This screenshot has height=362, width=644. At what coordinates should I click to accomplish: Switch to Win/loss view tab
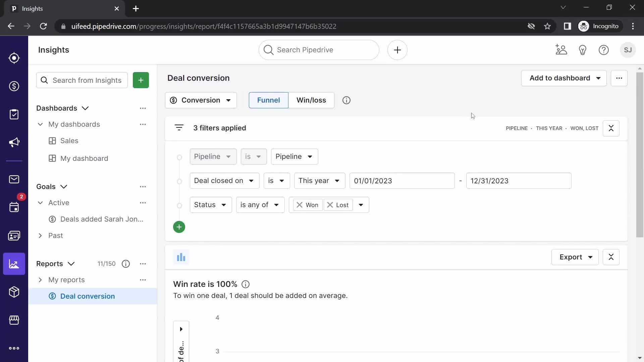point(311,100)
